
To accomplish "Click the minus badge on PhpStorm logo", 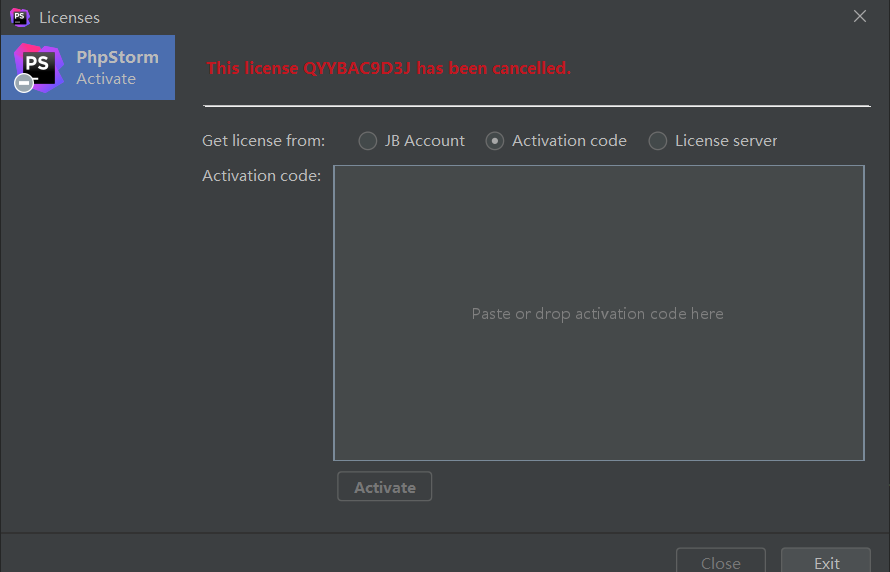I will pos(24,84).
